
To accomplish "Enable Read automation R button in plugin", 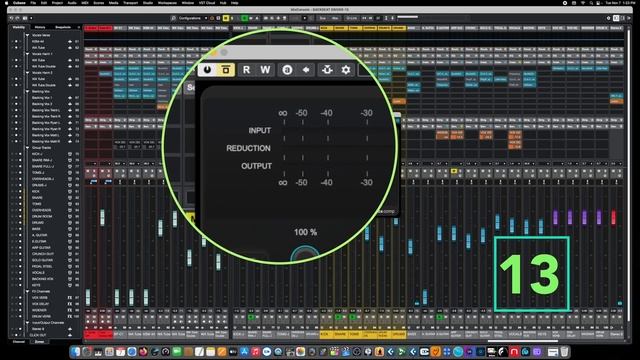I will tap(246, 70).
